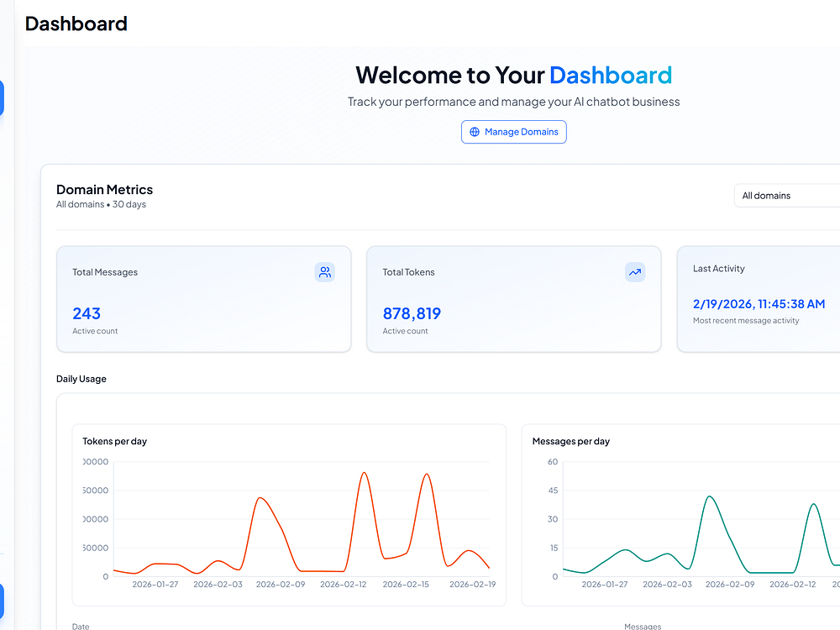Click 'Most recent message activity' caption
This screenshot has width=840, height=630.
pos(746,320)
